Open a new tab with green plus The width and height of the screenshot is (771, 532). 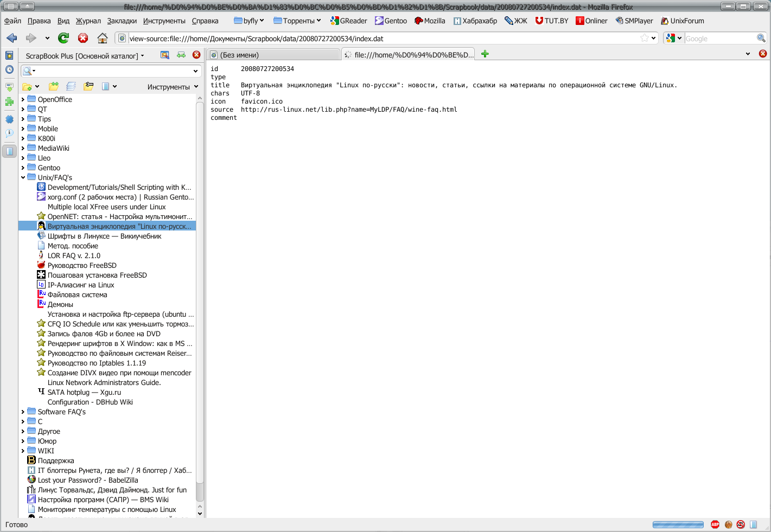[x=485, y=54]
